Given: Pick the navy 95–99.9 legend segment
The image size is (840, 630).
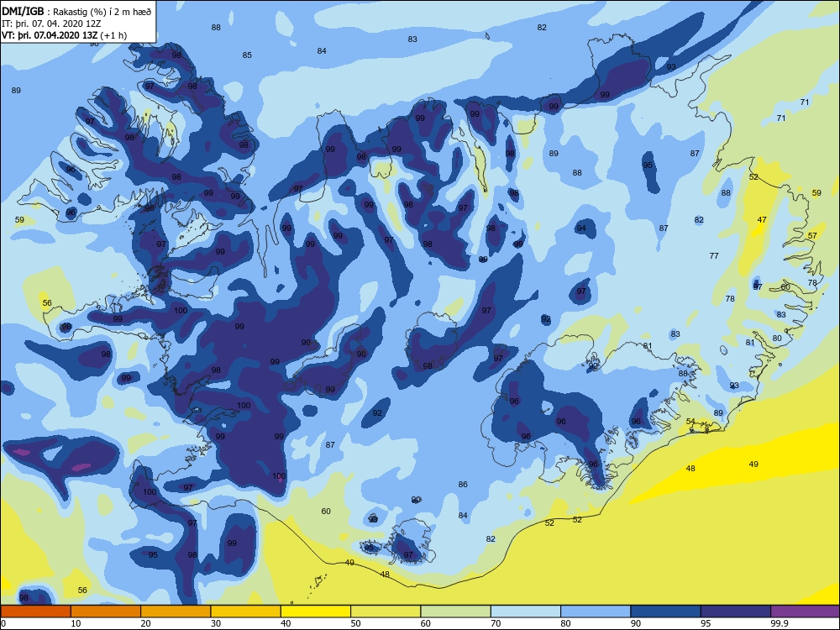Looking at the screenshot, I should pos(736,612).
